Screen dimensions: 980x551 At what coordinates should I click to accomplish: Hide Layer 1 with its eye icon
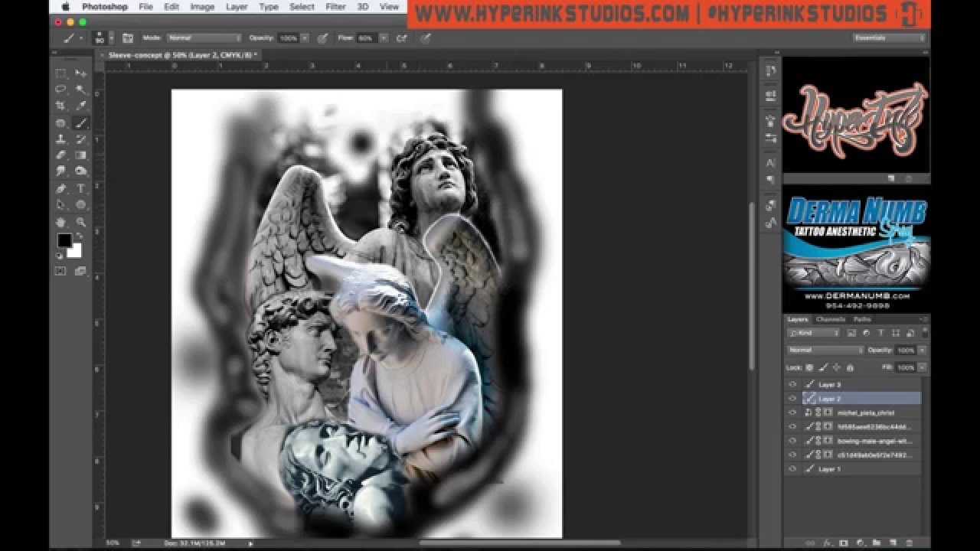click(x=792, y=469)
